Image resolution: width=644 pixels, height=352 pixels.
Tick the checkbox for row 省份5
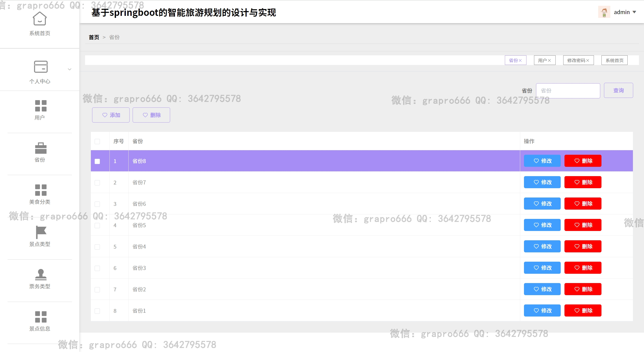click(97, 225)
